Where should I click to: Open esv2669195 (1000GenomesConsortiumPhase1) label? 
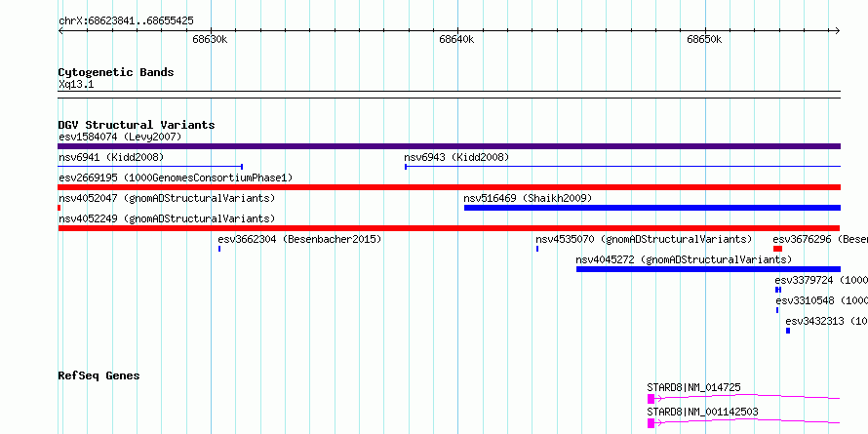point(176,178)
